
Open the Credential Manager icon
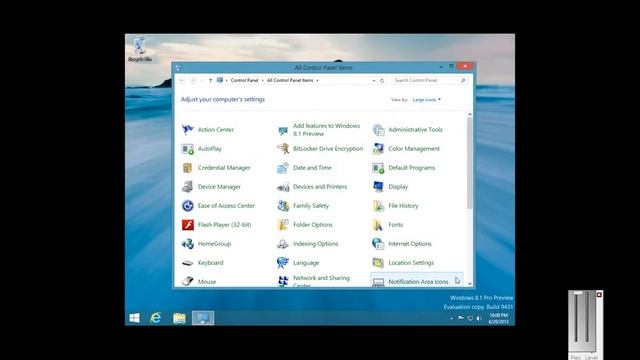187,168
